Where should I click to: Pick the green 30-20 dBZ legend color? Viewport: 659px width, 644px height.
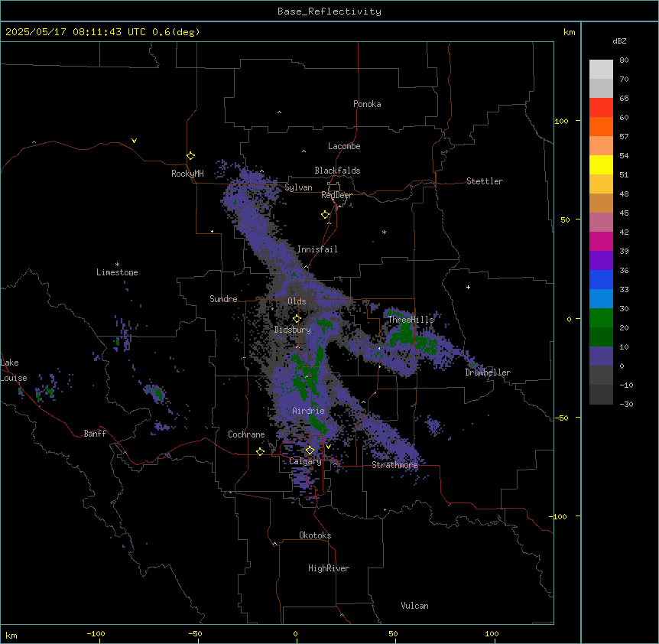601,318
